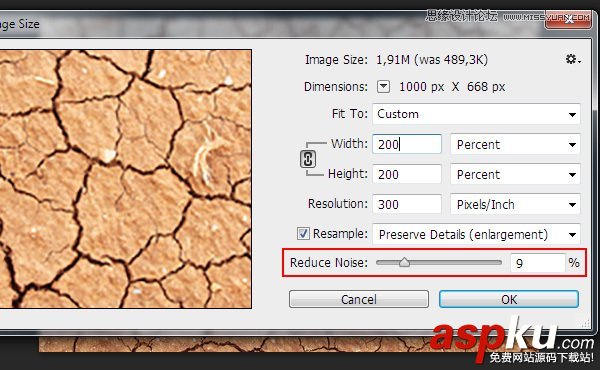Uncheck the Resample checkbox
This screenshot has height=370, width=600.
303,233
